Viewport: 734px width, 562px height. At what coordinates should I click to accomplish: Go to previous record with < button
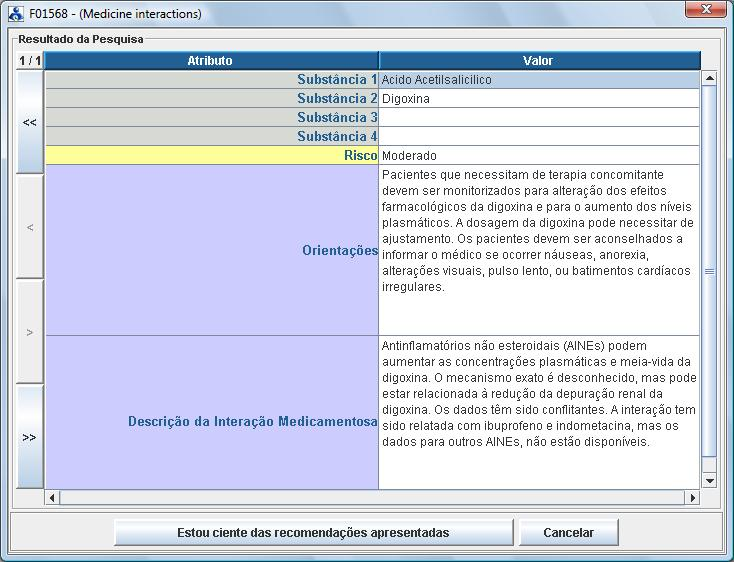29,227
